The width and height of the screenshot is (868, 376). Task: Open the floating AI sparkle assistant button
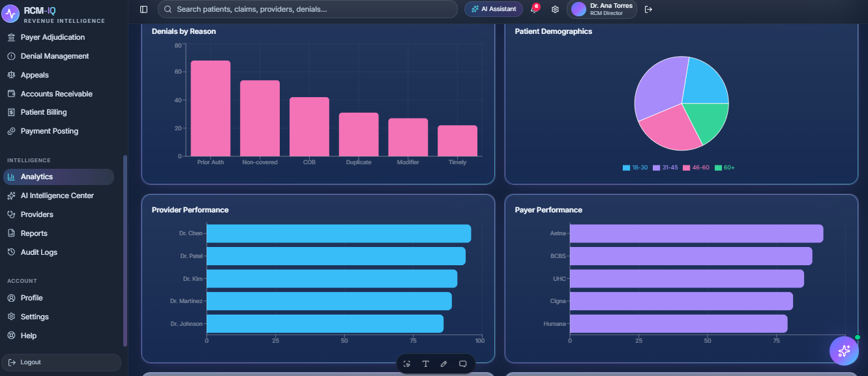click(x=844, y=351)
